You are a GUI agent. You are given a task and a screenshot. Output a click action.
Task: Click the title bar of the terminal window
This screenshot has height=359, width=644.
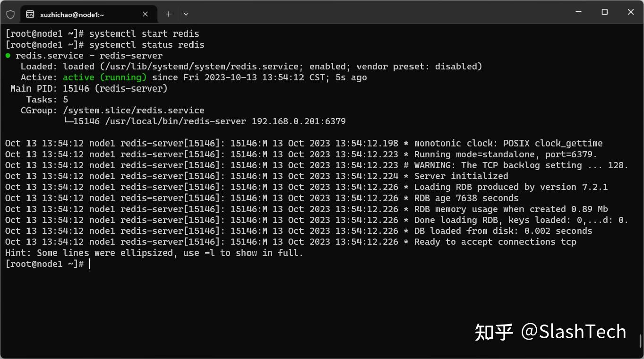pos(331,12)
